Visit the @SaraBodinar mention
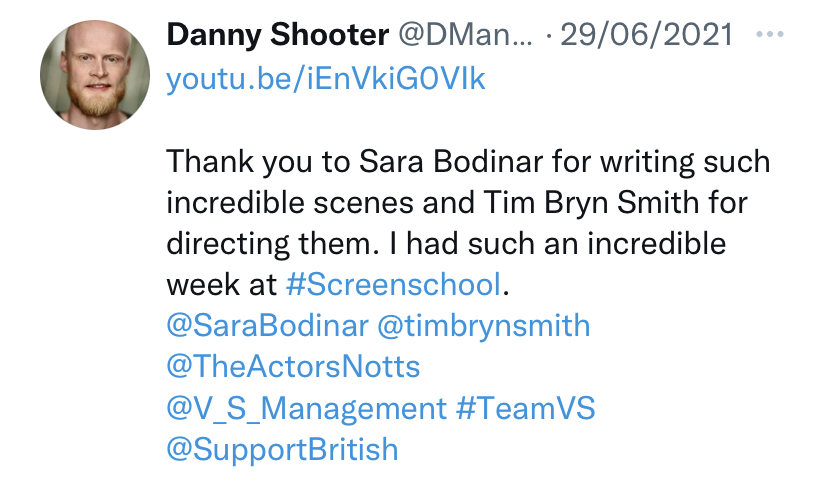The width and height of the screenshot is (828, 478). [269, 325]
